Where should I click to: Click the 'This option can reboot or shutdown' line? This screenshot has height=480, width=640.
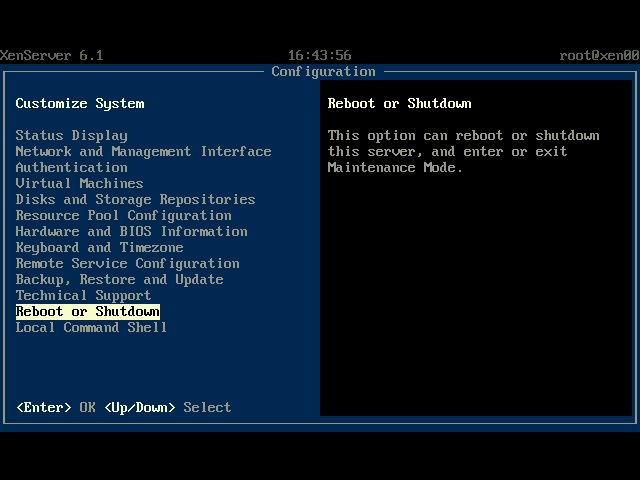(464, 136)
